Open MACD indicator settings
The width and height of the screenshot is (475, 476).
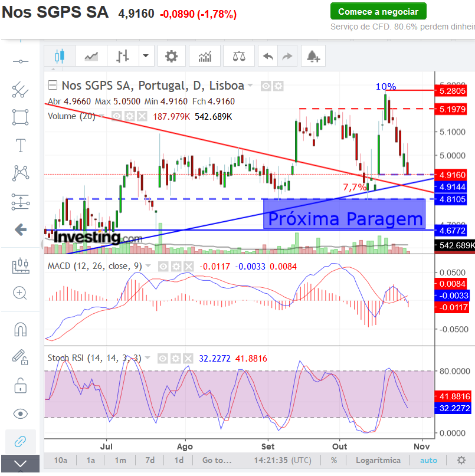point(176,267)
